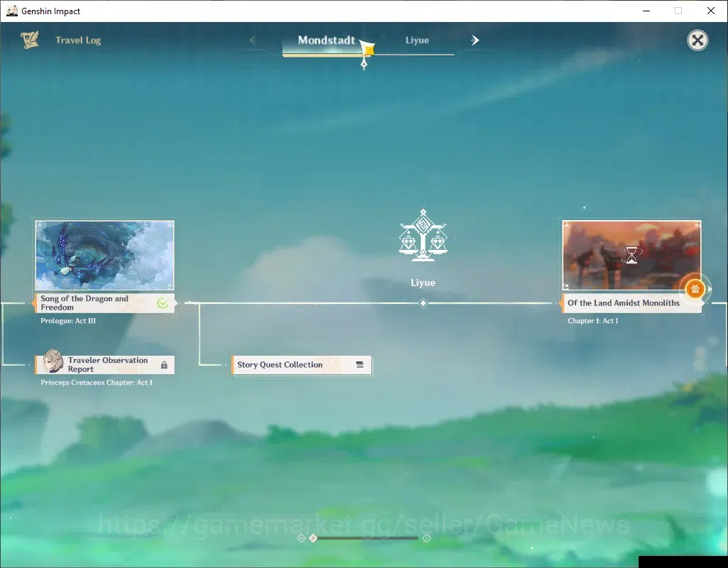728x568 pixels.
Task: Go to next region with right arrow
Action: (x=475, y=40)
